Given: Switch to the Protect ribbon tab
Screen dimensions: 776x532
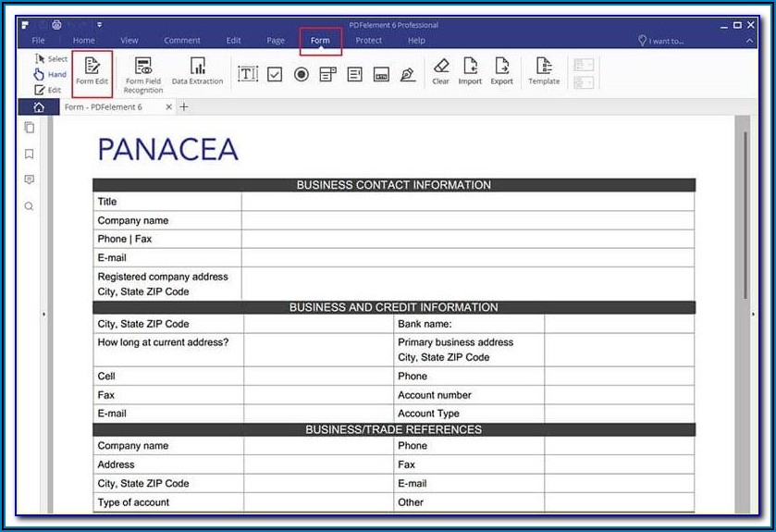Looking at the screenshot, I should click(368, 41).
